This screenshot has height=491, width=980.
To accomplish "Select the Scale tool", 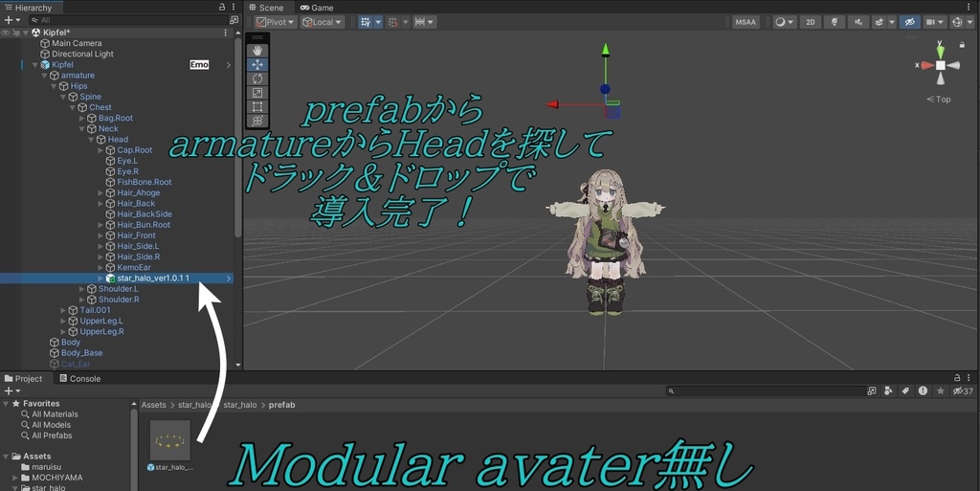I will point(257,93).
